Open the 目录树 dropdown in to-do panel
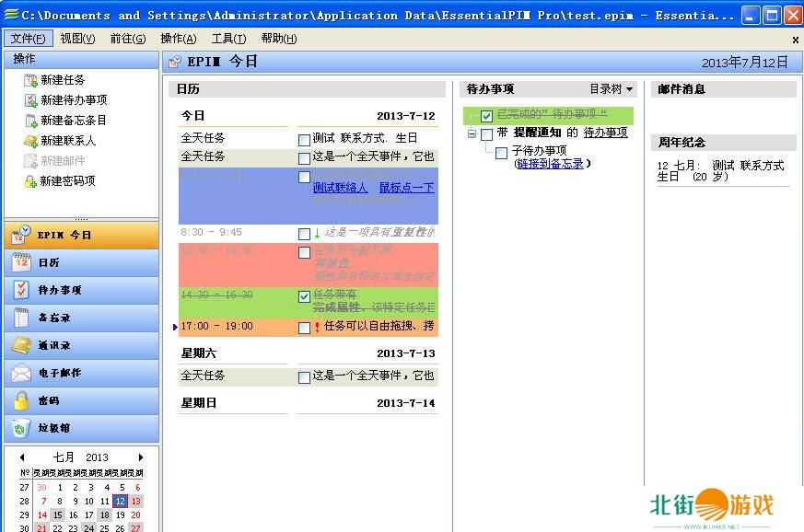This screenshot has width=804, height=532. [x=612, y=89]
